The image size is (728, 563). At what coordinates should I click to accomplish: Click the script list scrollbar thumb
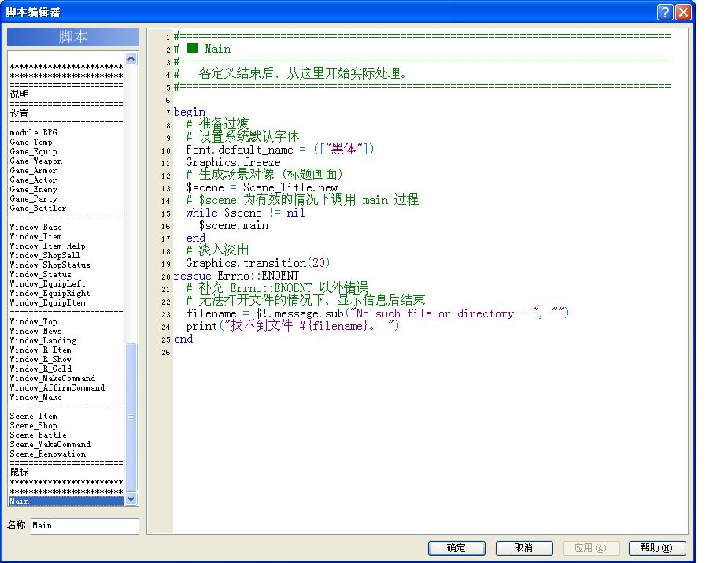point(131,417)
